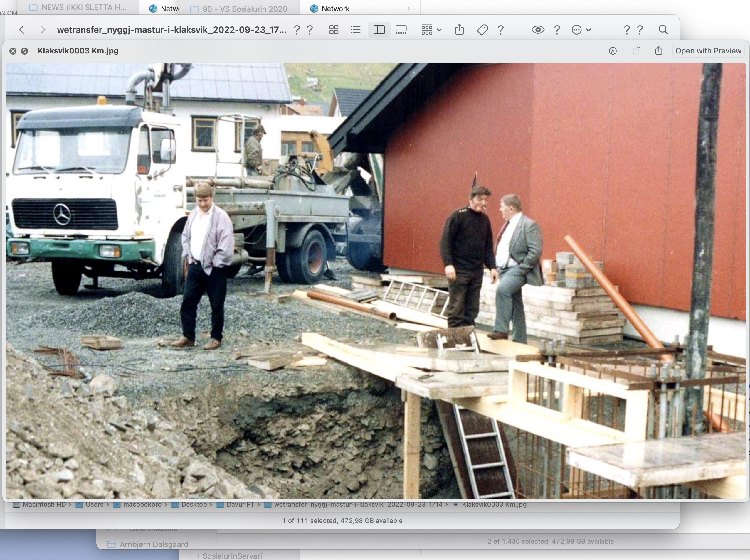Click the '1 of 111 selected' status text

342,521
